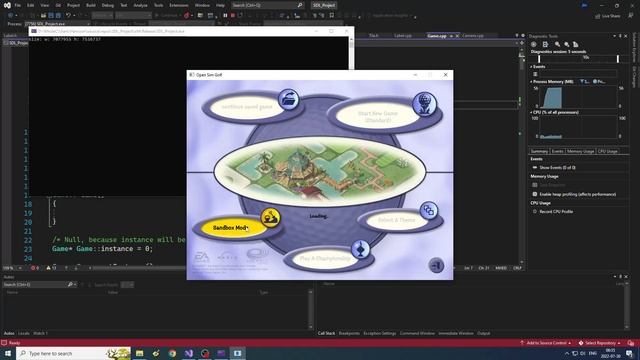This screenshot has width=640, height=360.
Task: Switch to the Camera.cpp editor tab
Action: (x=473, y=36)
